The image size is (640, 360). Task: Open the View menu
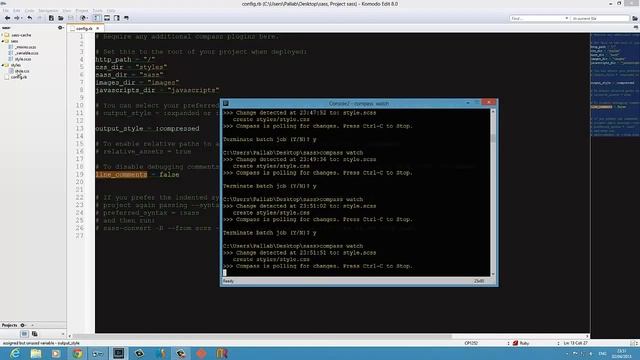pos(67,11)
